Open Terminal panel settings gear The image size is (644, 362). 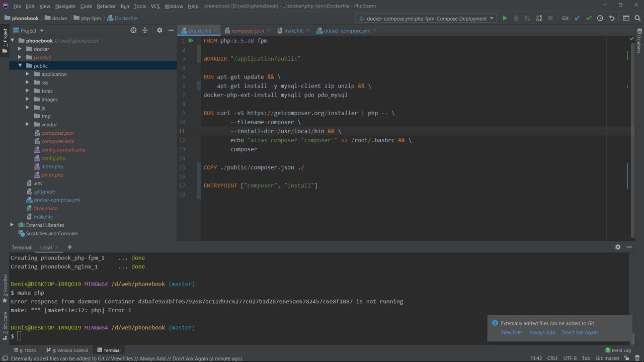pos(618,247)
